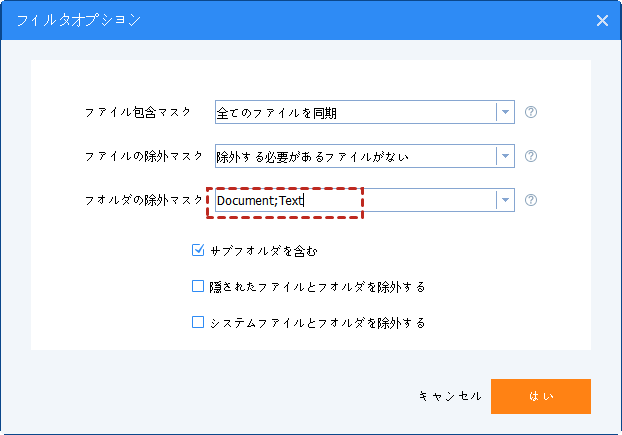The width and height of the screenshot is (622, 435).
Task: Tick the box for excluding hidden files
Action: click(198, 287)
